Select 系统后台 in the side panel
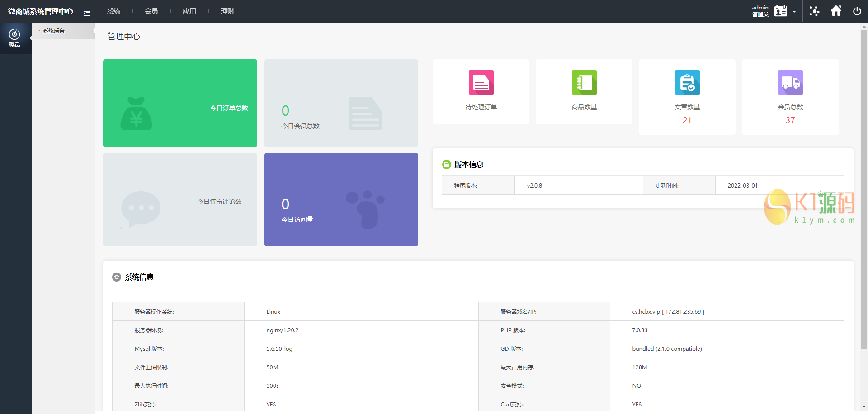 coord(54,31)
